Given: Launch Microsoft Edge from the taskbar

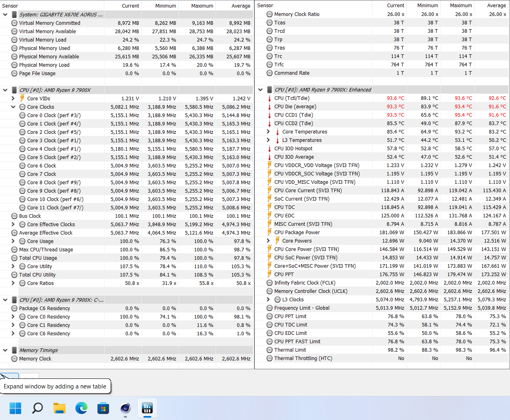Looking at the screenshot, I should pyautogui.click(x=81, y=408).
